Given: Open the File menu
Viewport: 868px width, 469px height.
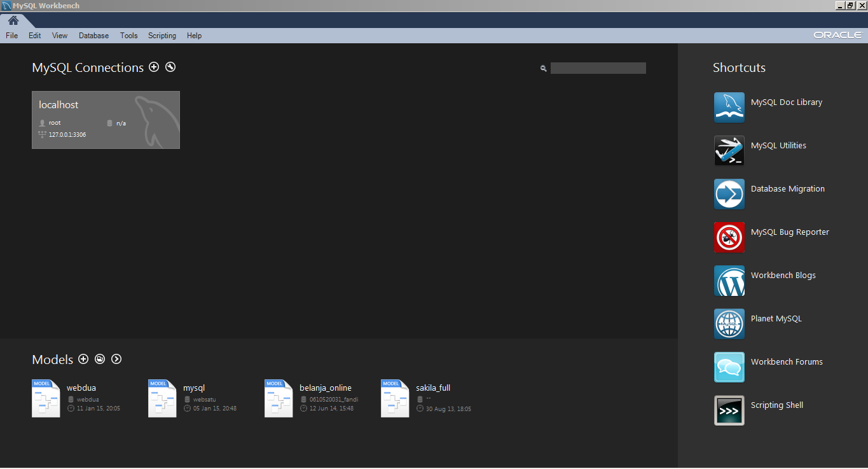Looking at the screenshot, I should pos(11,36).
